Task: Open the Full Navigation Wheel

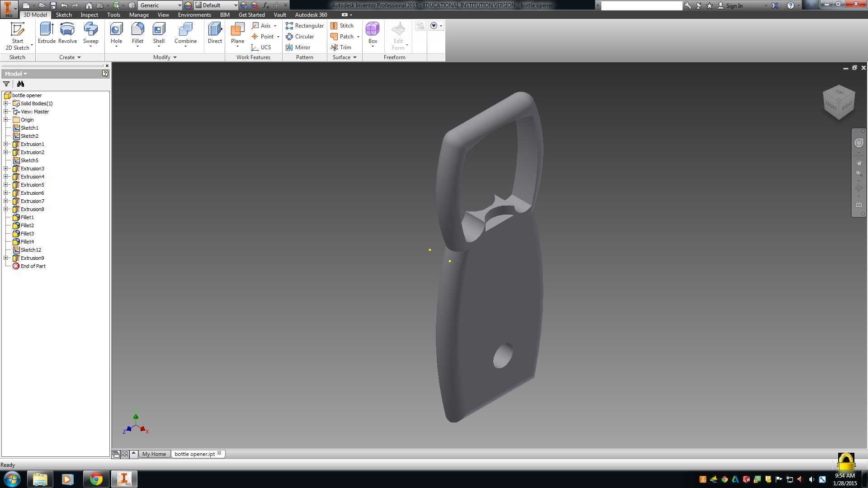Action: 859,143
